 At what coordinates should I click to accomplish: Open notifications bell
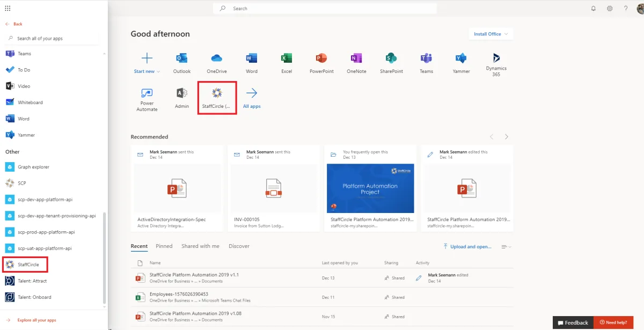(x=594, y=9)
